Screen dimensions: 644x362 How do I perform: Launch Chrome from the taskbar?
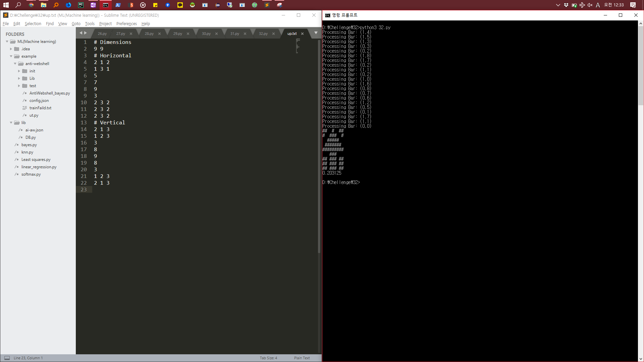(31, 5)
